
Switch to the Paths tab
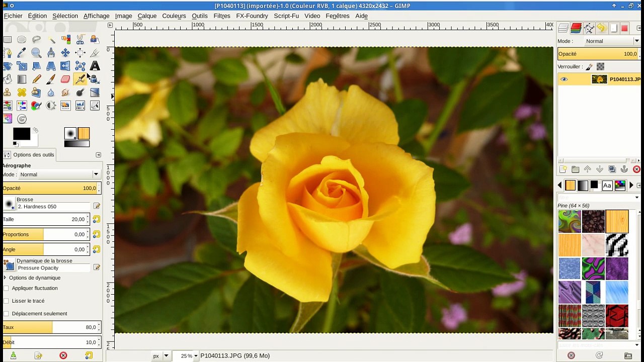click(x=589, y=28)
